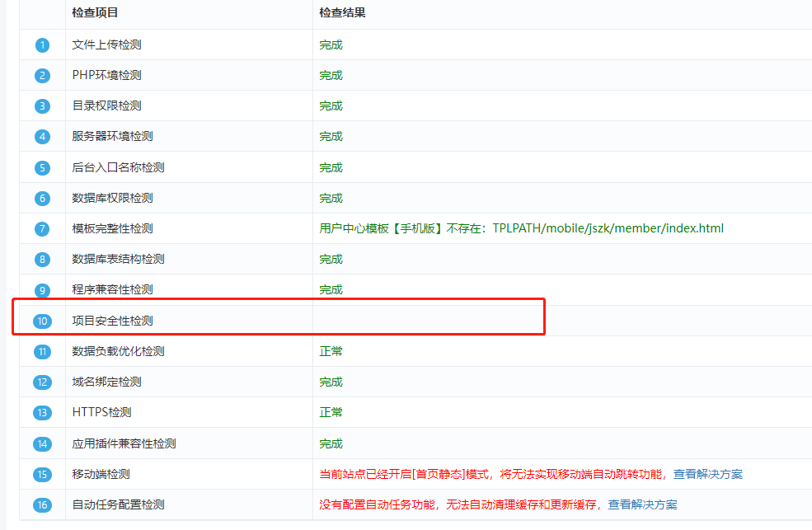Select the 数据库权限检测 item text
Image resolution: width=812 pixels, height=530 pixels.
[x=112, y=198]
